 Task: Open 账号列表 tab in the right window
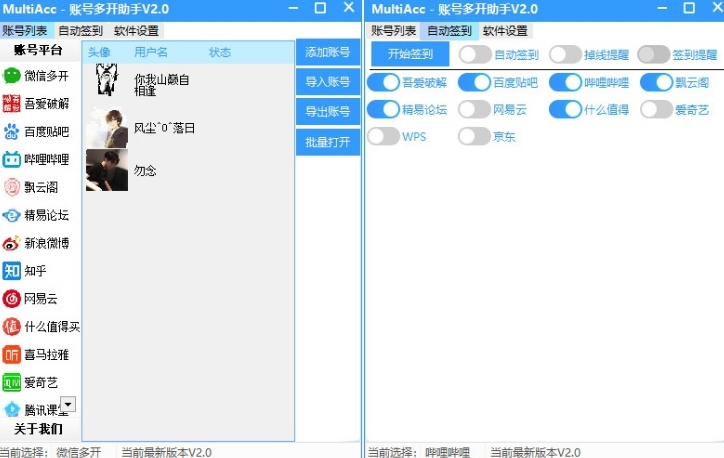click(394, 31)
